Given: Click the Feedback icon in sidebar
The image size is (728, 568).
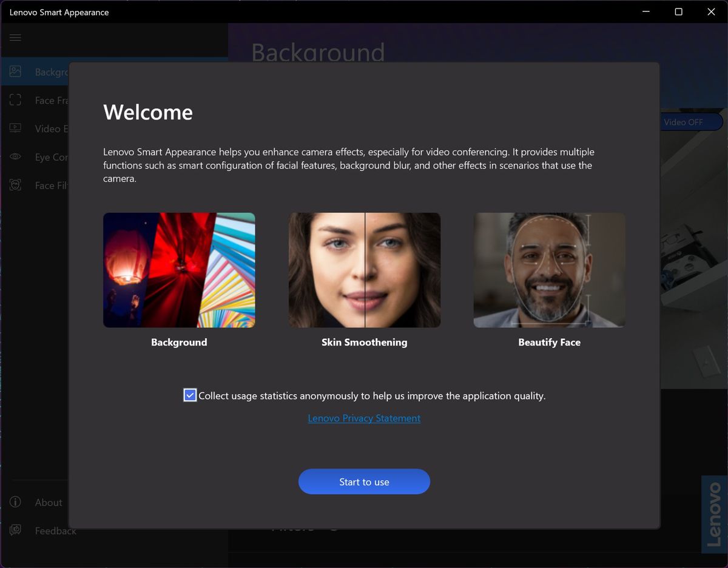Looking at the screenshot, I should pos(15,530).
